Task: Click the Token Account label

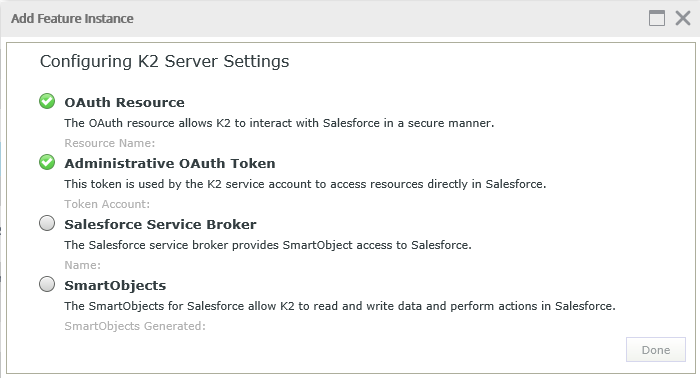Action: (107, 204)
